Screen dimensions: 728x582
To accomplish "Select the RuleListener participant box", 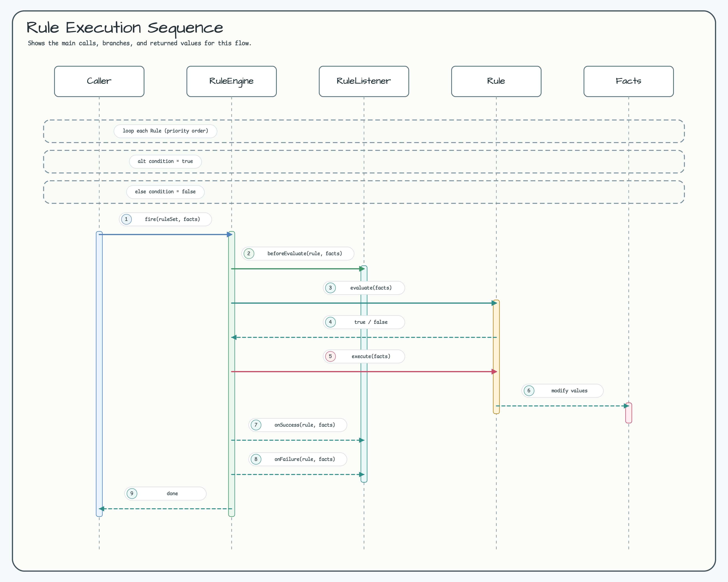I will tap(364, 81).
